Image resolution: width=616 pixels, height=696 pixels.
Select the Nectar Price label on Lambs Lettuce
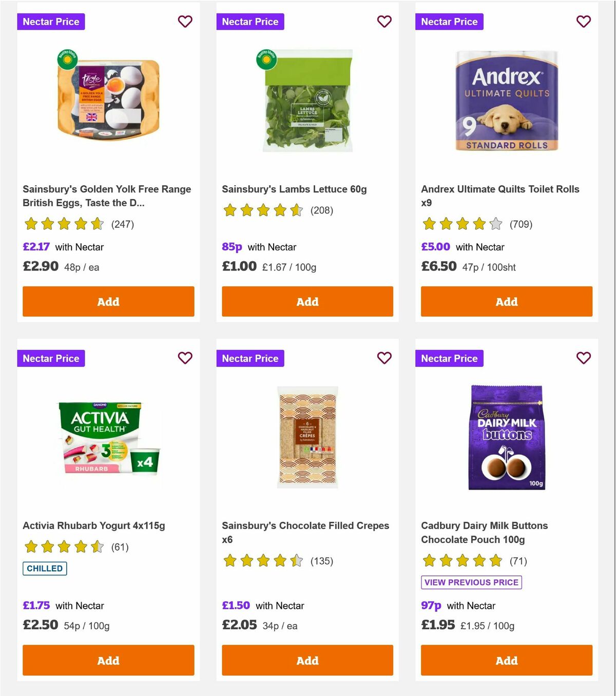point(250,22)
